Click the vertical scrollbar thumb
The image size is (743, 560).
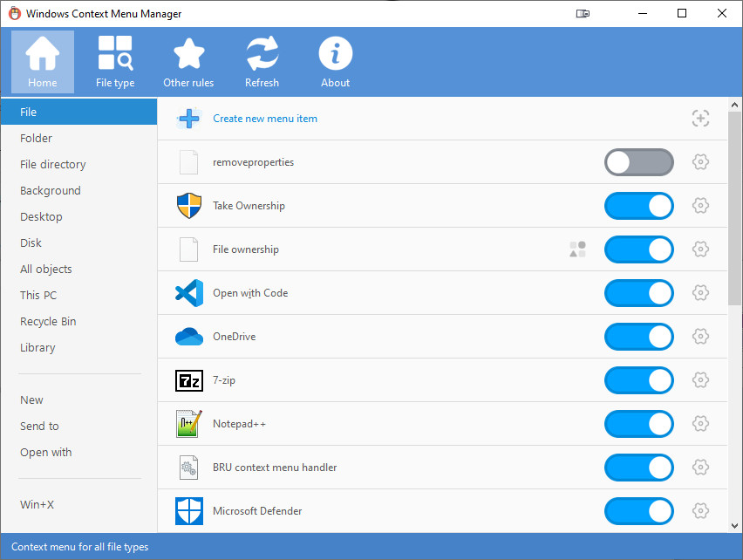click(734, 208)
